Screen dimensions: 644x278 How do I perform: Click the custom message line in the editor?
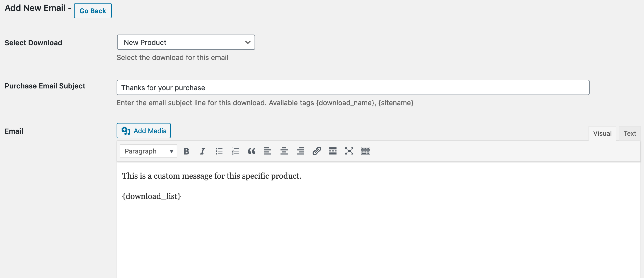(x=212, y=176)
